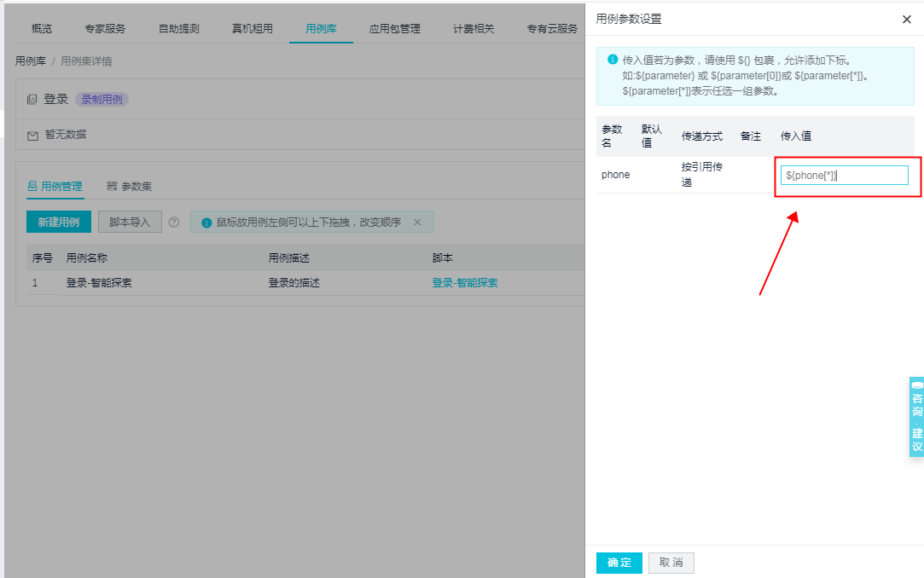This screenshot has width=924, height=578.
Task: Click the envelope icon beside 暂无数据
Action: 31,134
